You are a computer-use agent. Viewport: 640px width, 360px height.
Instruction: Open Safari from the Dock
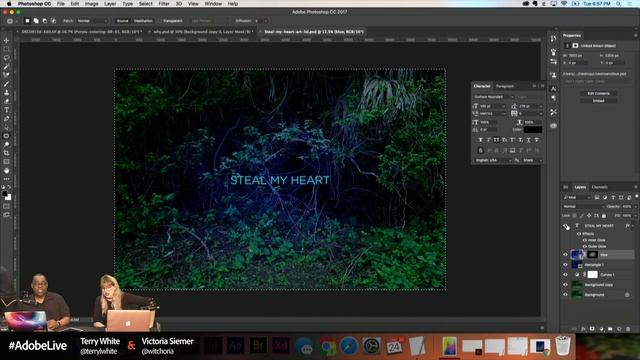point(349,346)
